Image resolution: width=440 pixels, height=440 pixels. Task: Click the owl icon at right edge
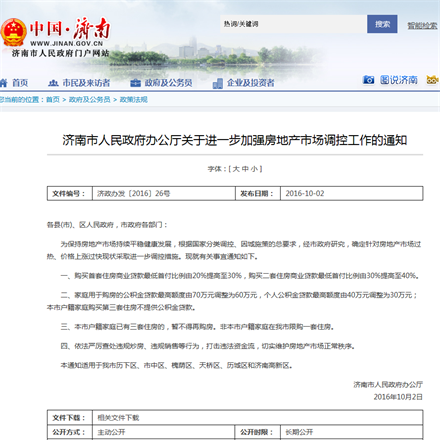click(x=433, y=80)
